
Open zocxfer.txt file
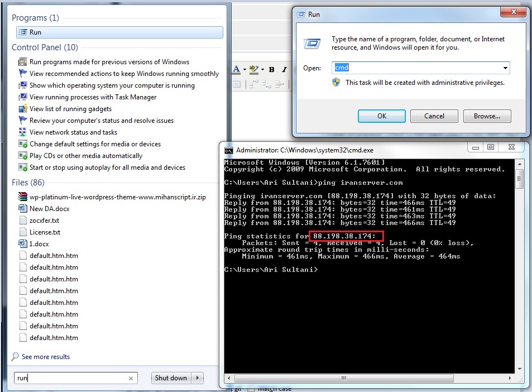coord(39,220)
